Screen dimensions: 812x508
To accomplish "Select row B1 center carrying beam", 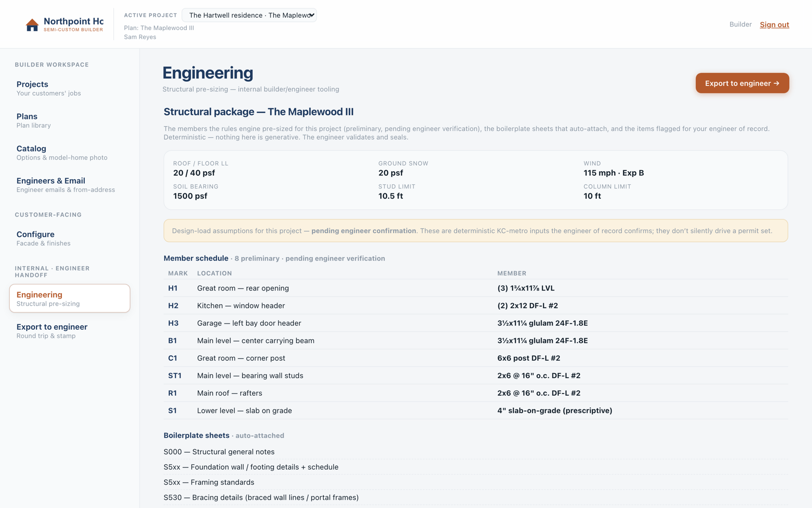I will pyautogui.click(x=476, y=341).
